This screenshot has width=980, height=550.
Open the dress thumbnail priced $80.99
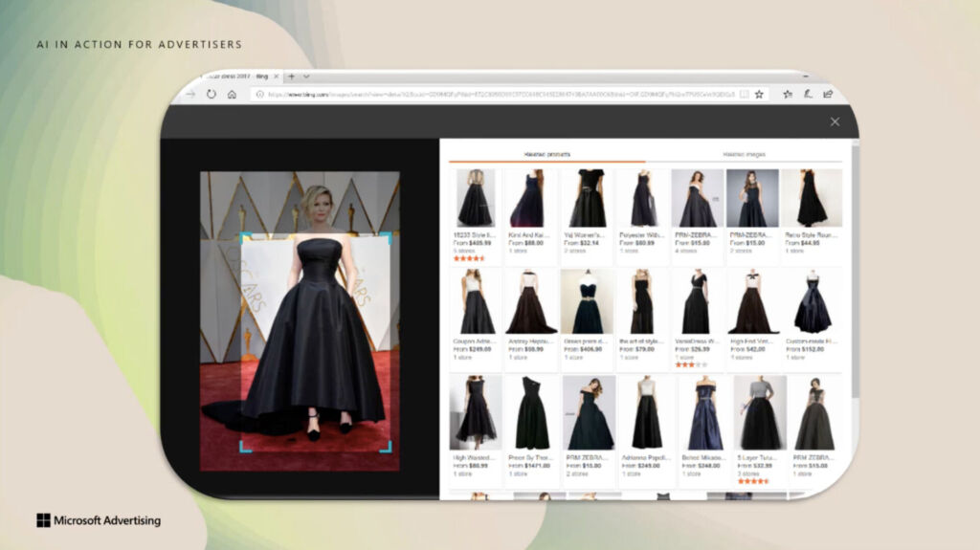click(x=476, y=412)
